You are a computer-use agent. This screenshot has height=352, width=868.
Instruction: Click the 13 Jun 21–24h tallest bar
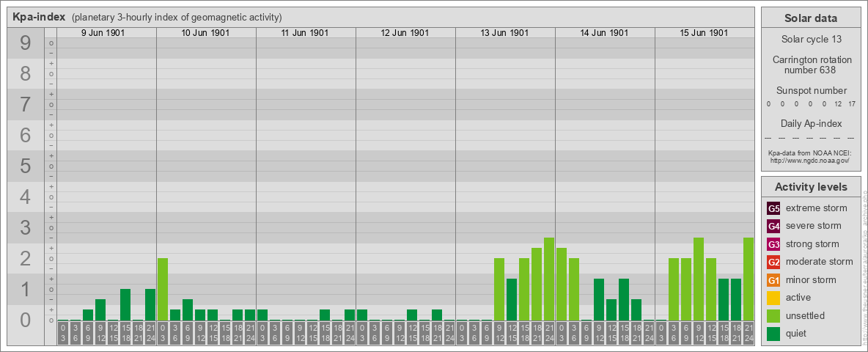point(548,279)
